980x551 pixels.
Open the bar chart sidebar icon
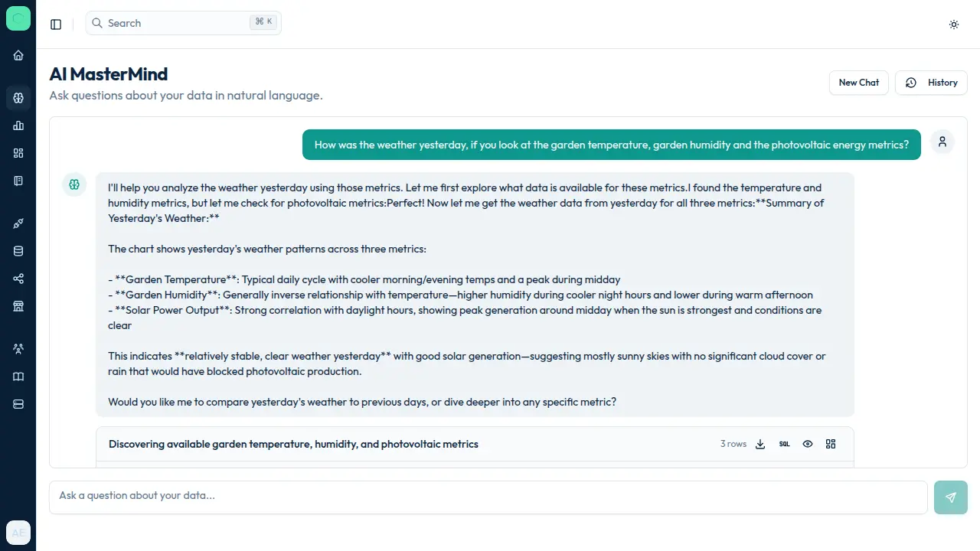(18, 126)
